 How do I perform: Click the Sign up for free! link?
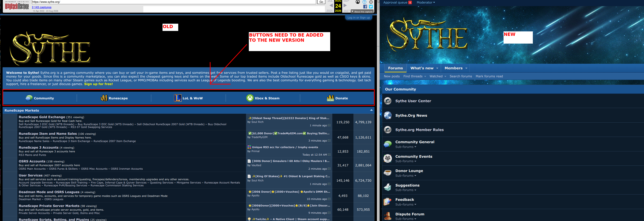point(98,84)
